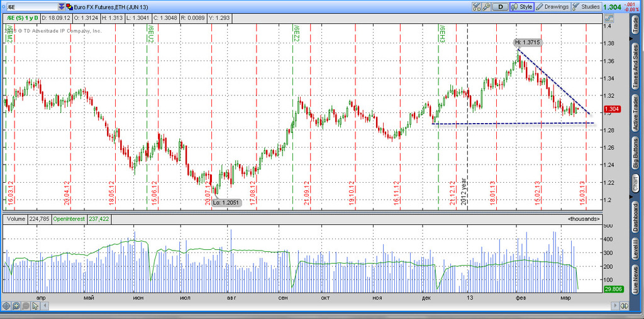
Task: Click the Euro FX Futures,ETH (JUN 13) title
Action: (111, 7)
